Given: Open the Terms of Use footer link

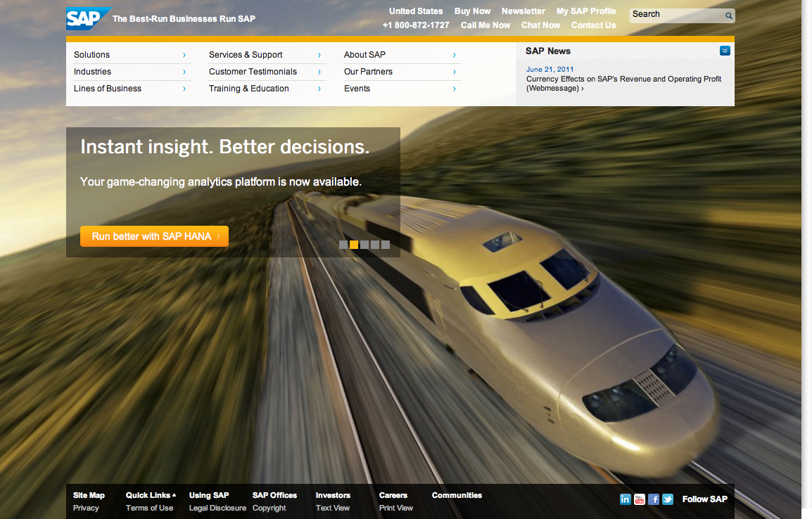Looking at the screenshot, I should pos(150,508).
